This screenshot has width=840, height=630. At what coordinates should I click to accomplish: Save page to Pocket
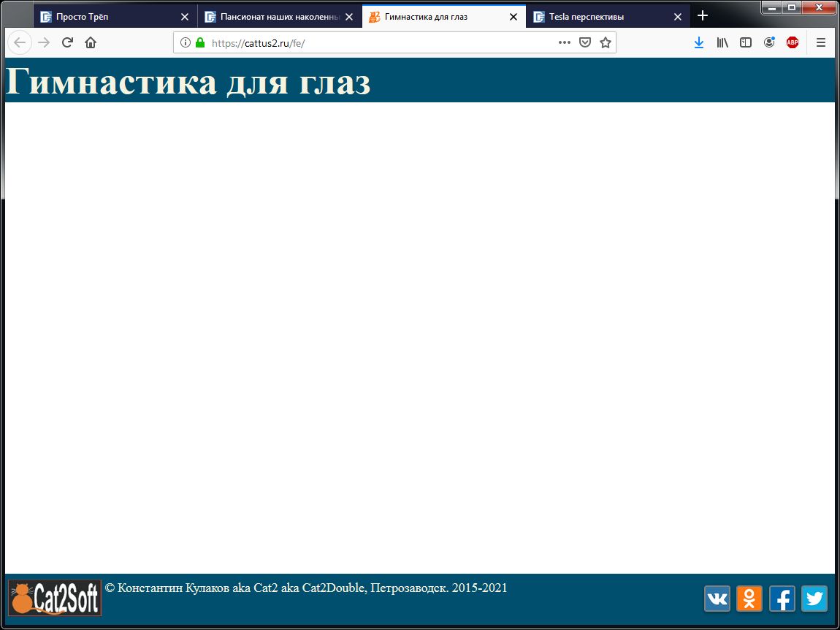(x=585, y=42)
